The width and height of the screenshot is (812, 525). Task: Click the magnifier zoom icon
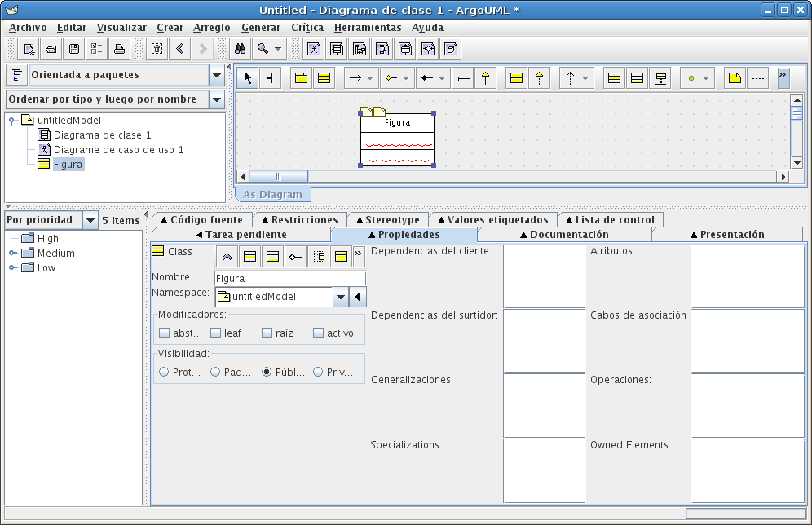[263, 49]
